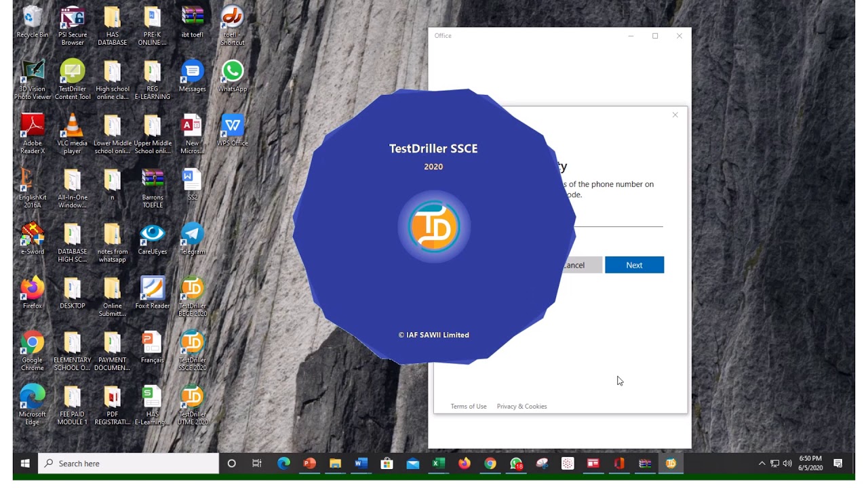This screenshot has height=488, width=868.
Task: Open the Online Submitt... desktop folder
Action: point(113,298)
